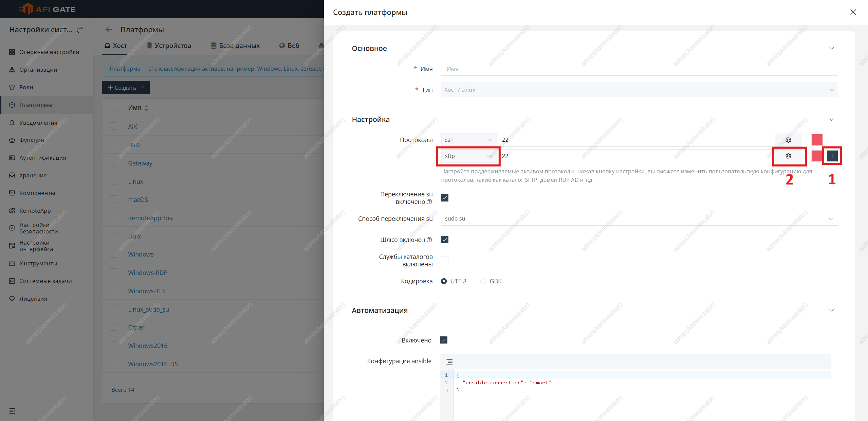Screen dimensions: 868x421
Task: Select UTF-8 encoding radio button
Action: [x=444, y=281]
